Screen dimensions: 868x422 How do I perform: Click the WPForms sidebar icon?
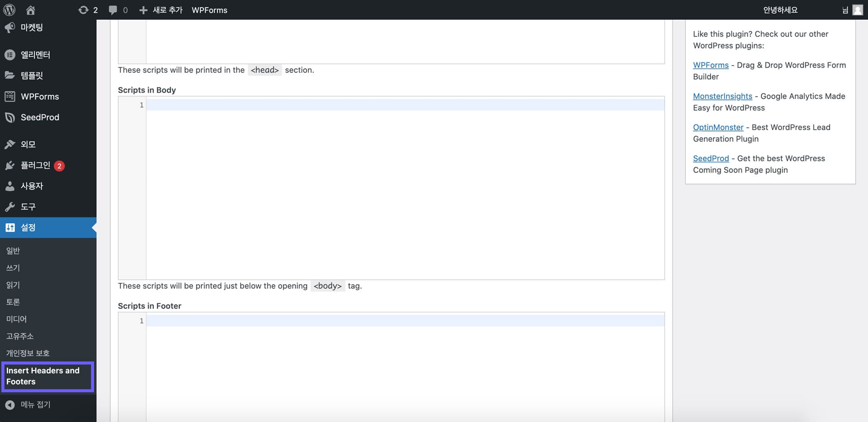[x=10, y=96]
